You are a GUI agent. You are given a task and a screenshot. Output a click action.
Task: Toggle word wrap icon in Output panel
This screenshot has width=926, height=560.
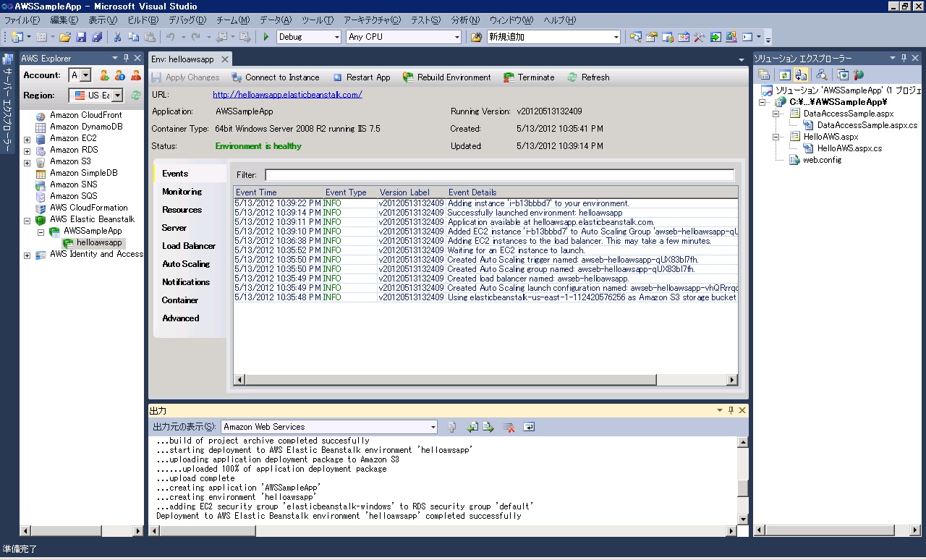coord(529,427)
